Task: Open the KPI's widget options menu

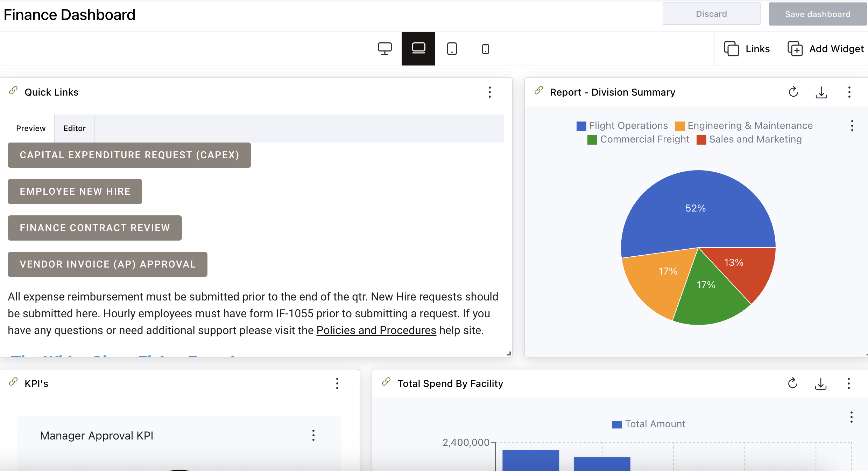Action: tap(337, 383)
